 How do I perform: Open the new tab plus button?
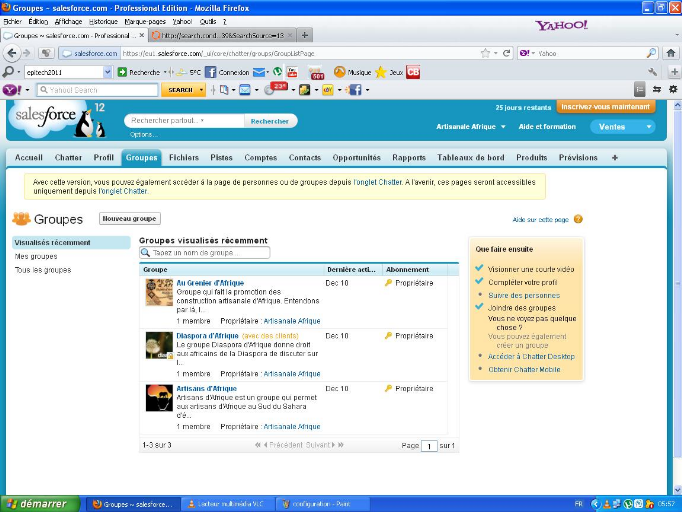[305, 35]
